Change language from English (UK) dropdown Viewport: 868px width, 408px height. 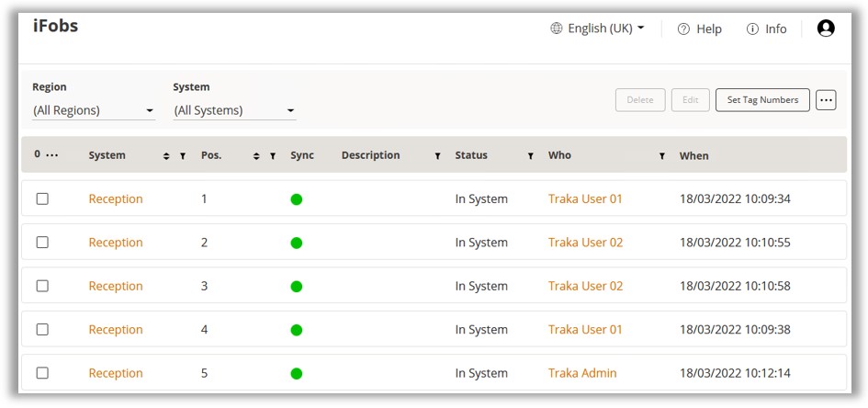pyautogui.click(x=598, y=28)
